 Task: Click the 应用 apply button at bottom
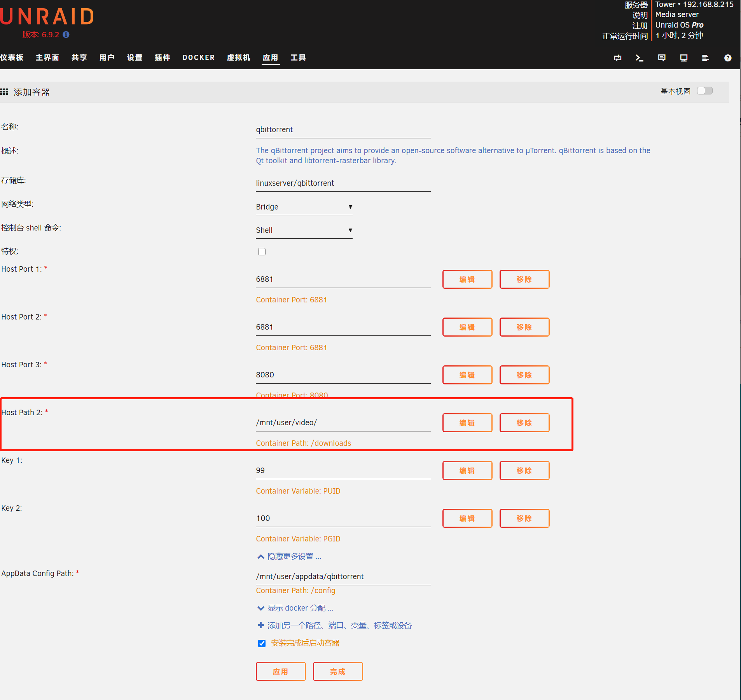pyautogui.click(x=281, y=671)
